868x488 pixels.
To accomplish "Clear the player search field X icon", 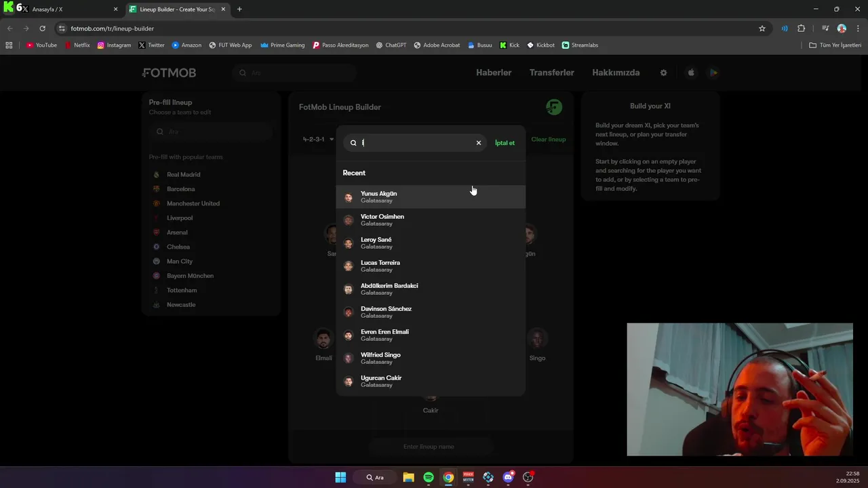I will coord(479,143).
